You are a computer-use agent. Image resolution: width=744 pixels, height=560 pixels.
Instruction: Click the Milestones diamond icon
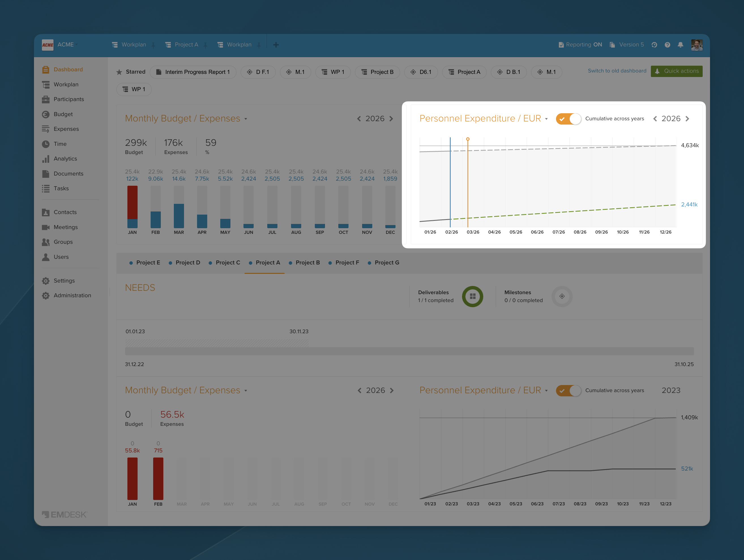point(562,296)
